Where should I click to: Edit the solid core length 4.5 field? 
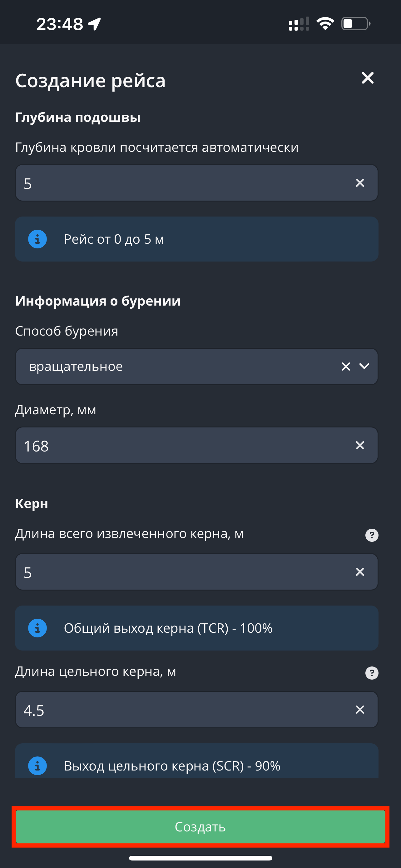(x=182, y=710)
